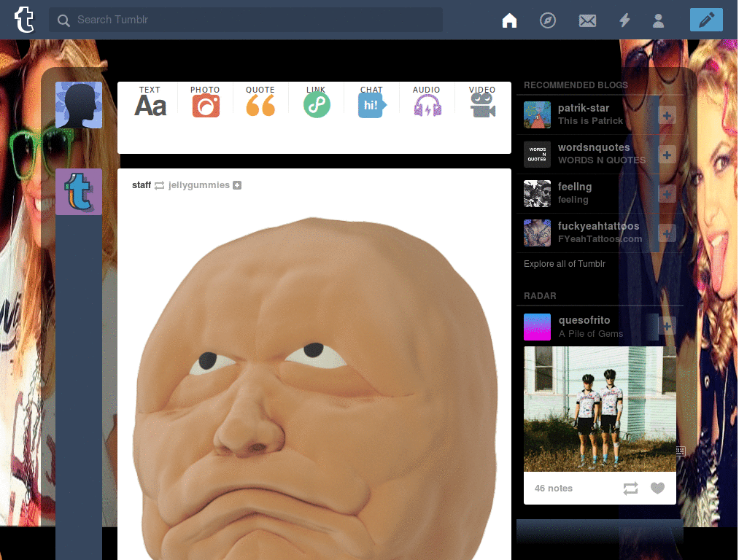Viewport: 747px width, 560px height.
Task: Click your silhouette avatar thumbnail
Action: click(79, 105)
